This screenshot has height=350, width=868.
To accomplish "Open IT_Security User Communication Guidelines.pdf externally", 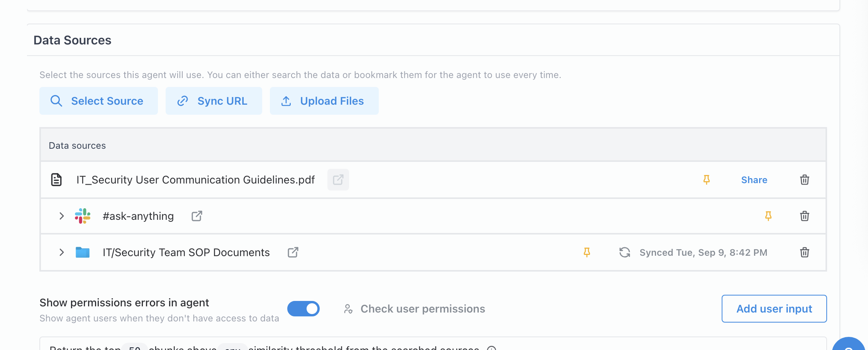I will pyautogui.click(x=338, y=180).
